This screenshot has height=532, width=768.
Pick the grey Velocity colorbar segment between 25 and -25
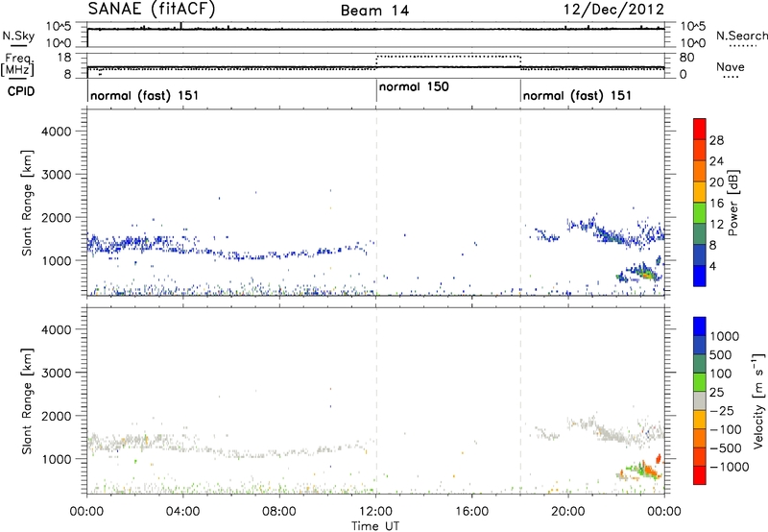point(700,400)
